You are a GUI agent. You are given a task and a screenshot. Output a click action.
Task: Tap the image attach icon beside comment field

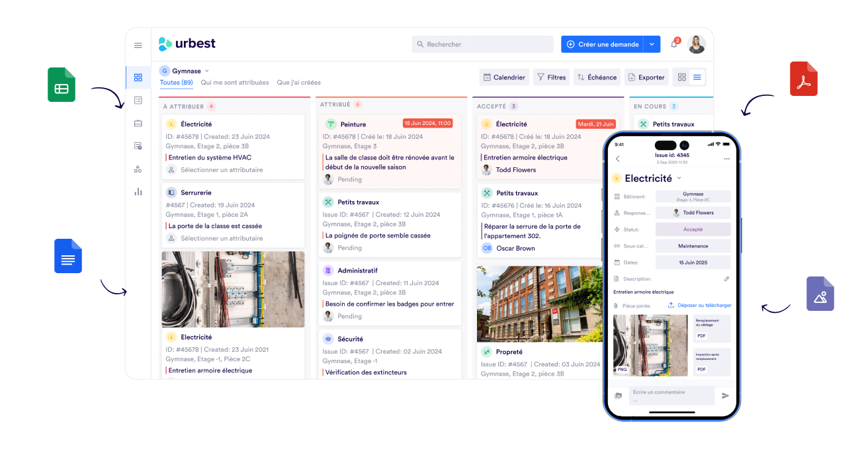[x=619, y=396]
